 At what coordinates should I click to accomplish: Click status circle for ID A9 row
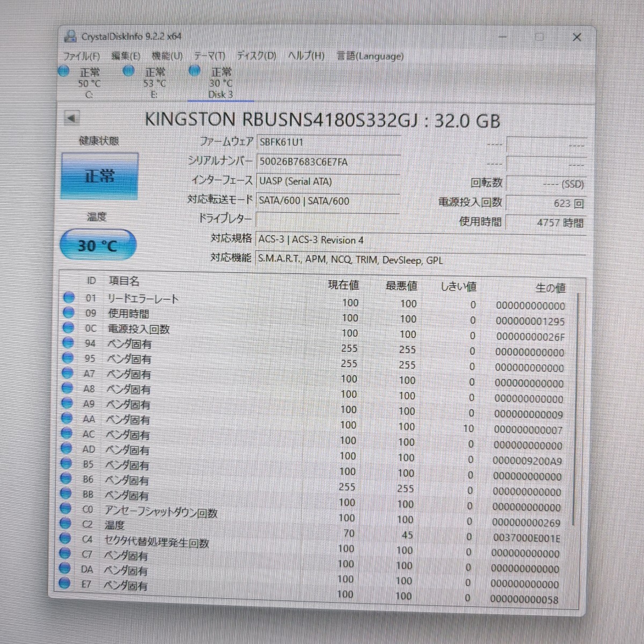pos(67,402)
